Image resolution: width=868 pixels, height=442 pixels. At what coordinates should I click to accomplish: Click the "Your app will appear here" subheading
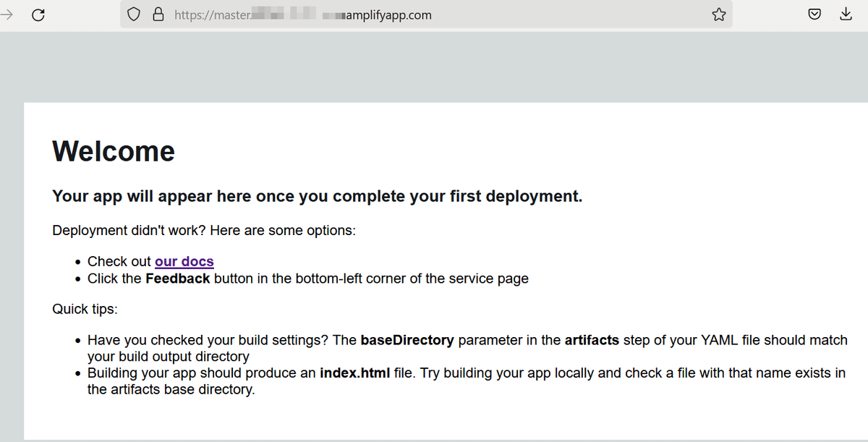(318, 196)
